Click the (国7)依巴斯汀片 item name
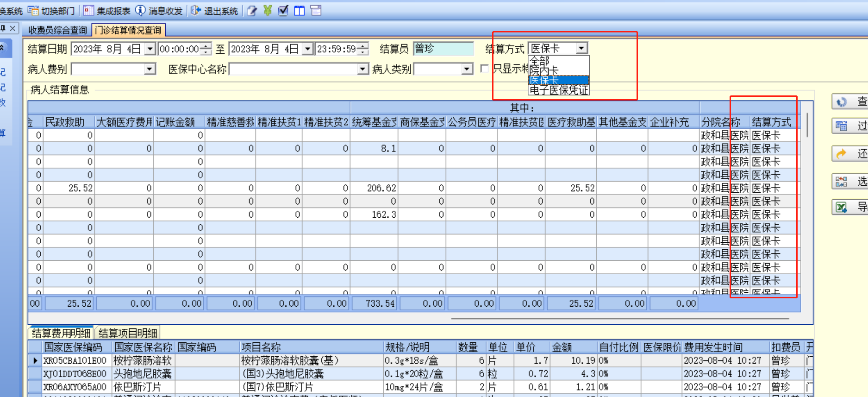Screen dimensions: 868x397 click(277, 387)
